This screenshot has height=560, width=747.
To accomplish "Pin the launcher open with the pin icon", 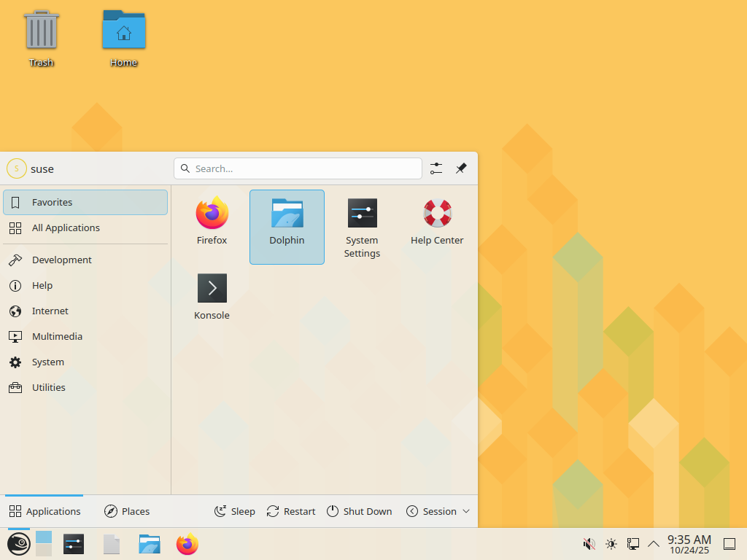I will click(460, 168).
